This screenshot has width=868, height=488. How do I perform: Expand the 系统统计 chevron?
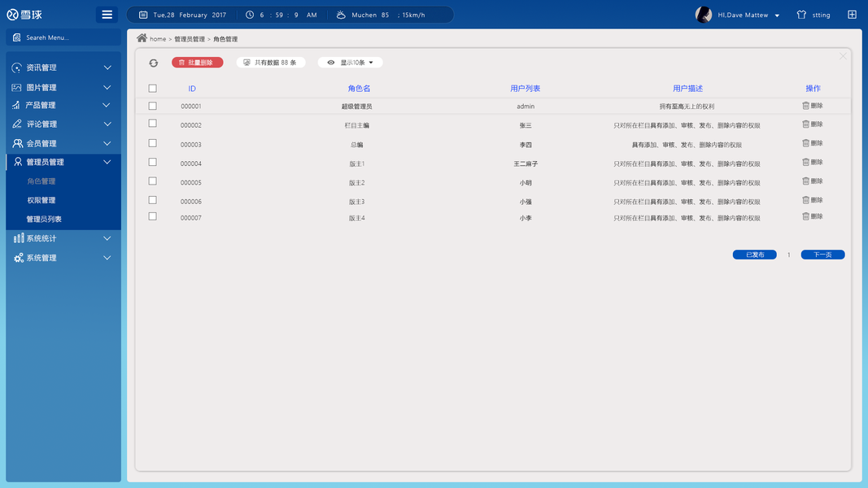pos(107,238)
